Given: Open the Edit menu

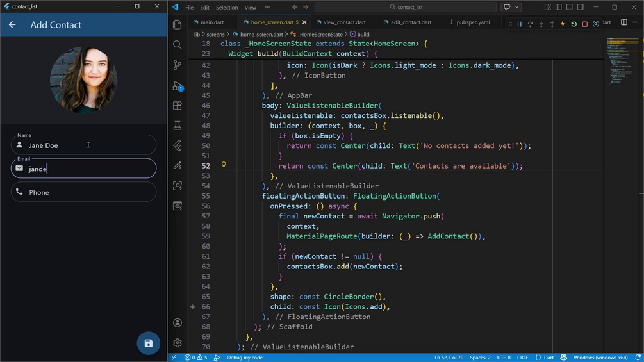Looking at the screenshot, I should 204,8.
